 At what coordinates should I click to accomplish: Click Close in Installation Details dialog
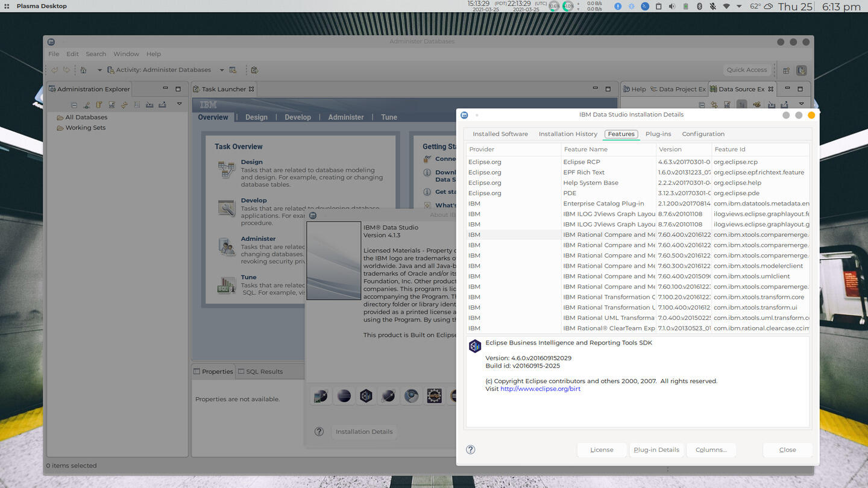click(787, 450)
